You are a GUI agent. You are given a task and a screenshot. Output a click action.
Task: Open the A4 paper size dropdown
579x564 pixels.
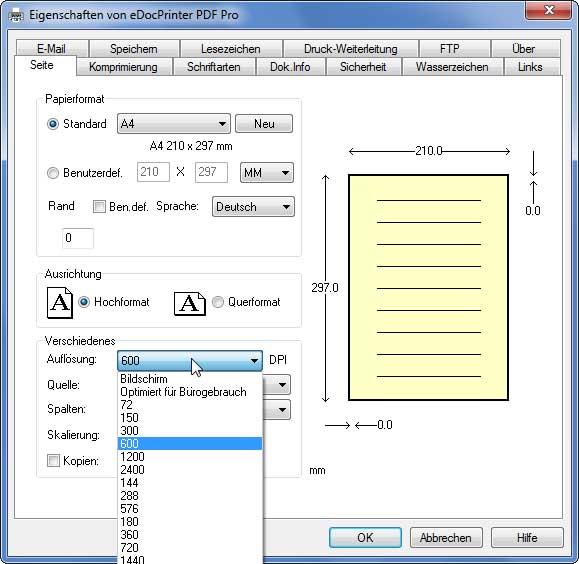tap(174, 124)
